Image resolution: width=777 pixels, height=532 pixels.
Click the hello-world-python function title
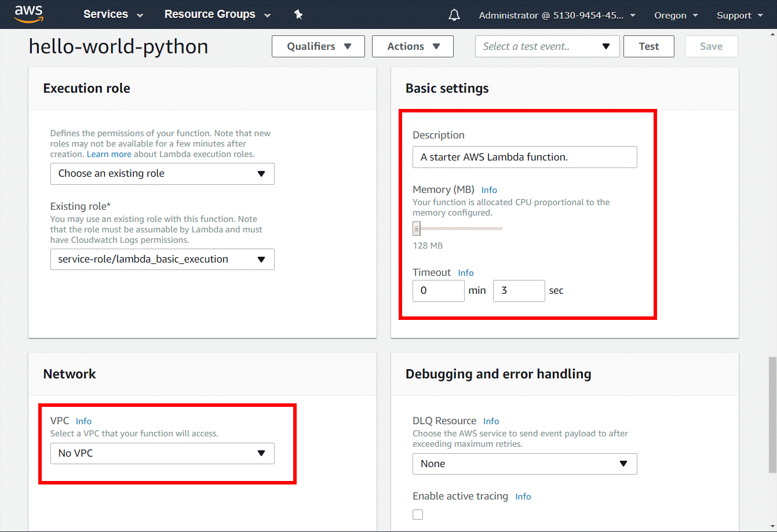click(118, 46)
